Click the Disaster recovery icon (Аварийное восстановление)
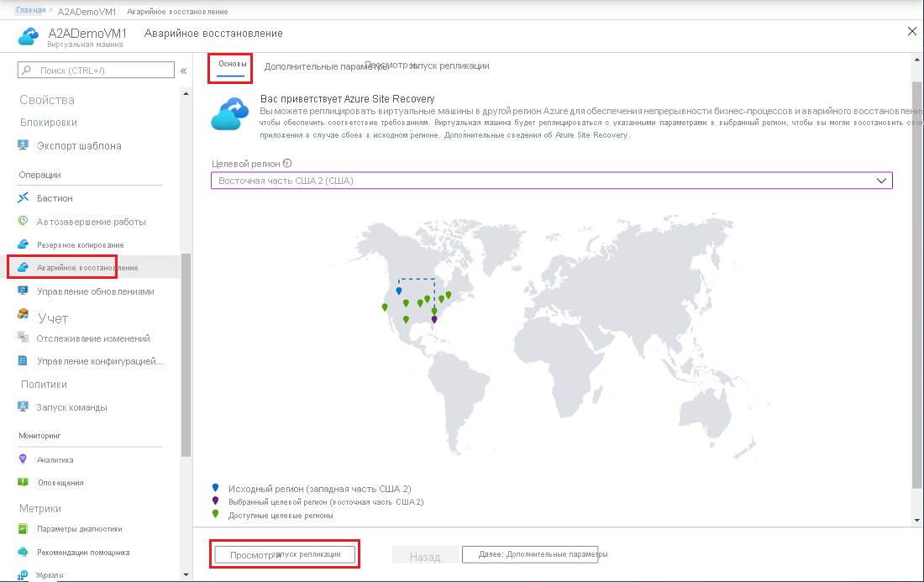The height and width of the screenshot is (582, 924). (23, 267)
